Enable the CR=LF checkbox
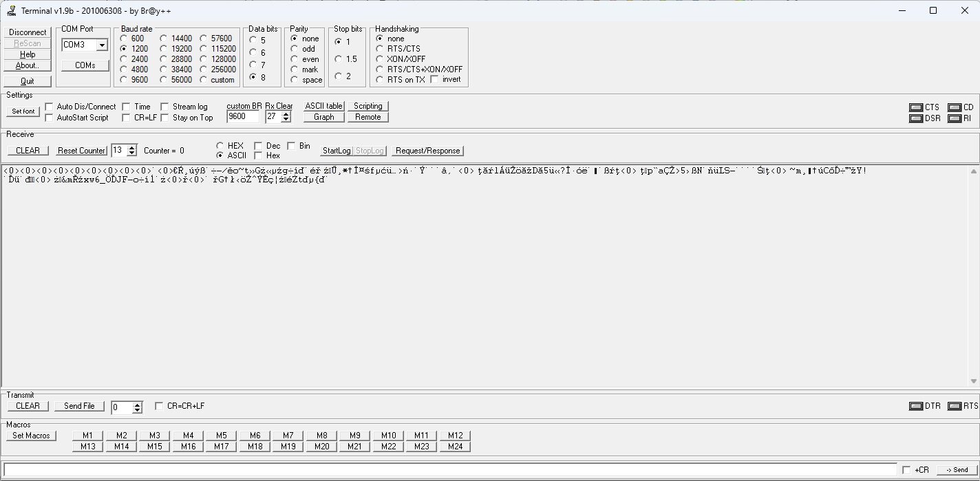This screenshot has height=481, width=980. (x=126, y=118)
